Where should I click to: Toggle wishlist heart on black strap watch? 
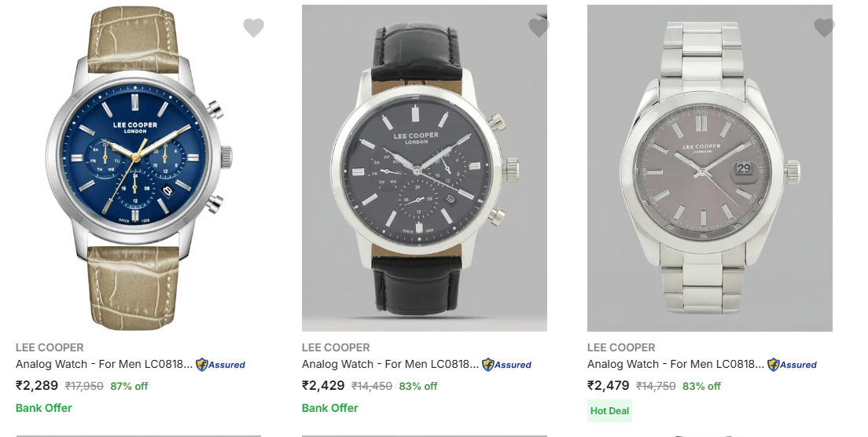tap(539, 28)
